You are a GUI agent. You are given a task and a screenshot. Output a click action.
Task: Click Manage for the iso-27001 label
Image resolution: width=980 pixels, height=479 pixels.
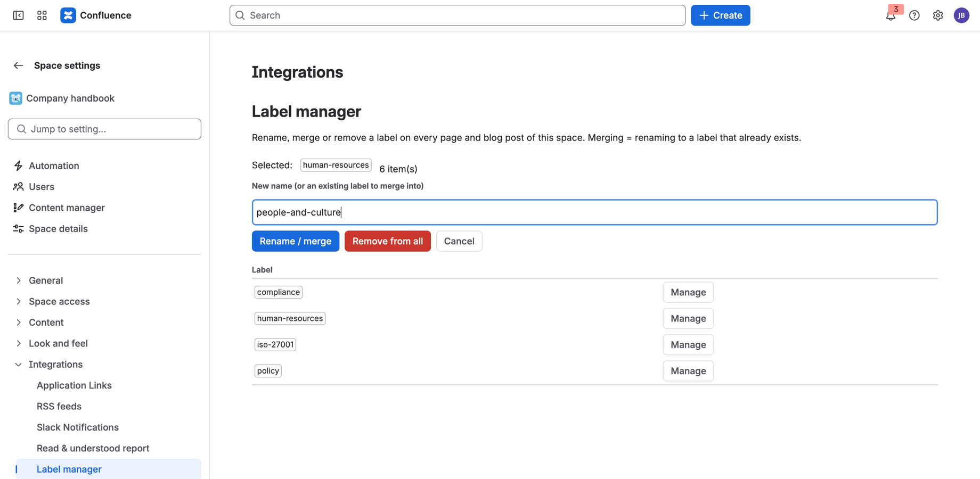click(x=688, y=344)
